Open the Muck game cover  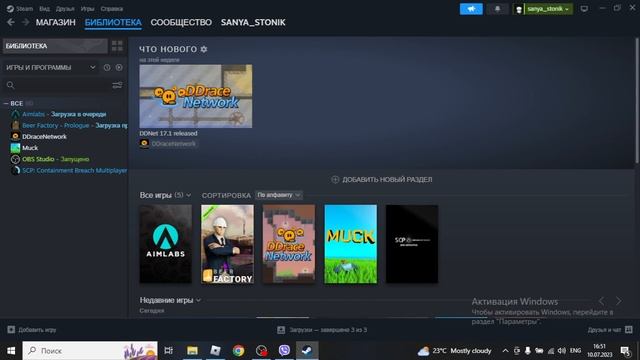[x=351, y=244]
